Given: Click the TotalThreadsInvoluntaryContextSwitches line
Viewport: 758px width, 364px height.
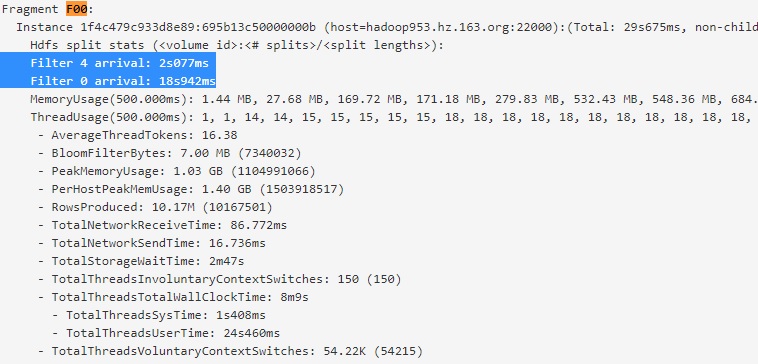Looking at the screenshot, I should 219,279.
